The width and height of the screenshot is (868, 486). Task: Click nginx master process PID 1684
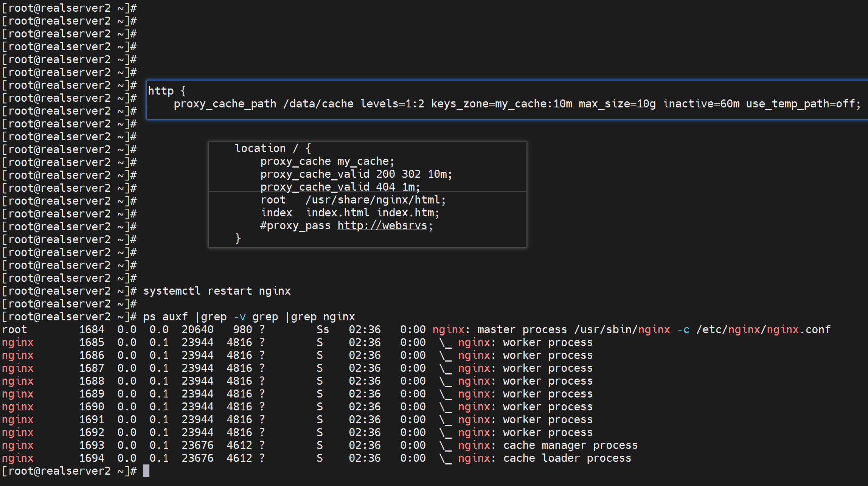[x=92, y=329]
